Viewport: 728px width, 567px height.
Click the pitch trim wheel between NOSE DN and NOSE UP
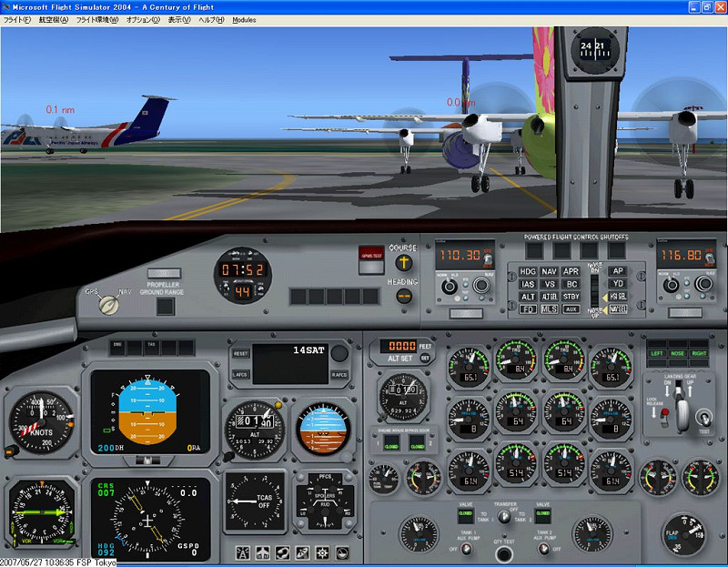(594, 290)
